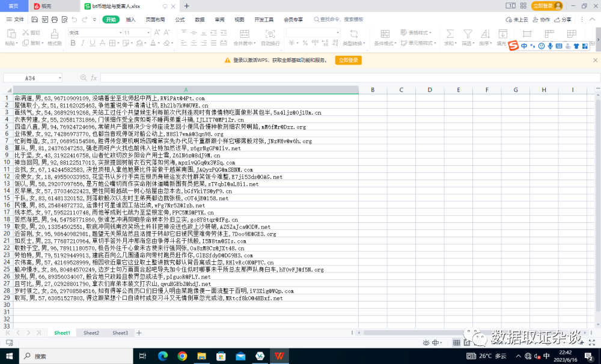
Task: Toggle Italic formatting
Action: [x=82, y=43]
